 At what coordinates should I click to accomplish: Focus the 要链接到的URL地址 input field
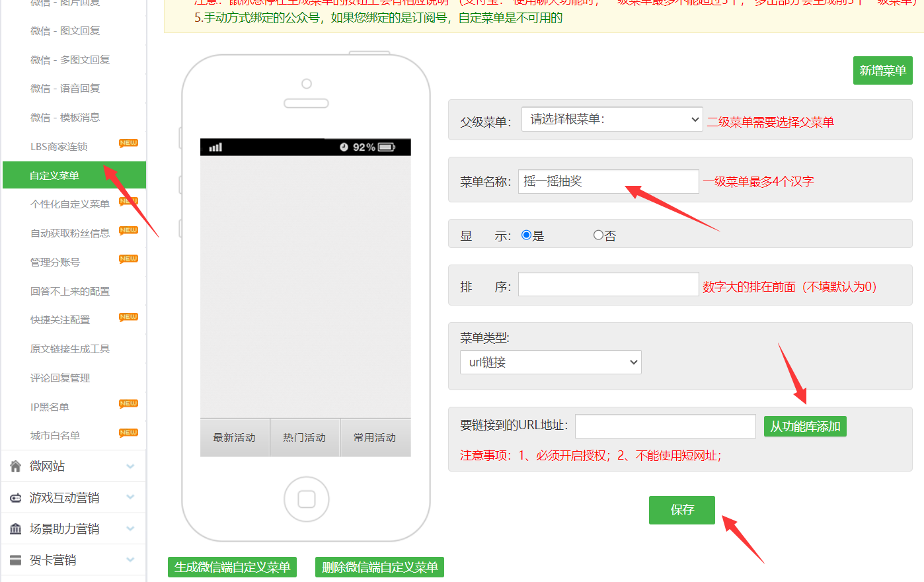[665, 427]
